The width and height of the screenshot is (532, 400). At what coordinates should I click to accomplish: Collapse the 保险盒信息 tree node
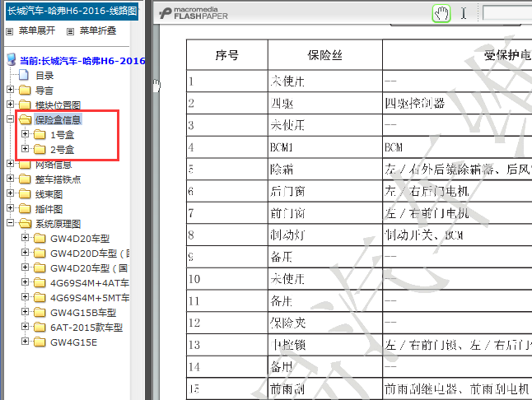pos(10,119)
